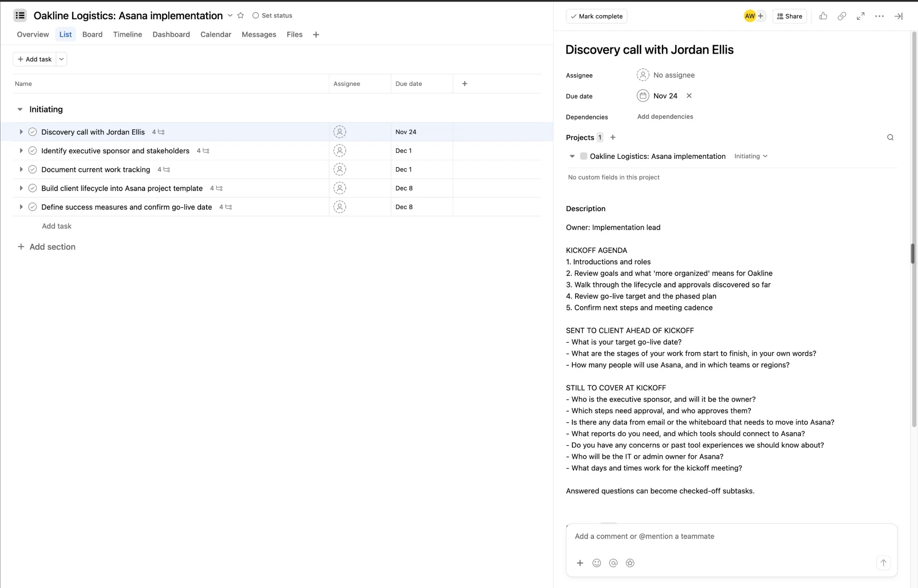Go to the Dashboard tab

pos(171,34)
